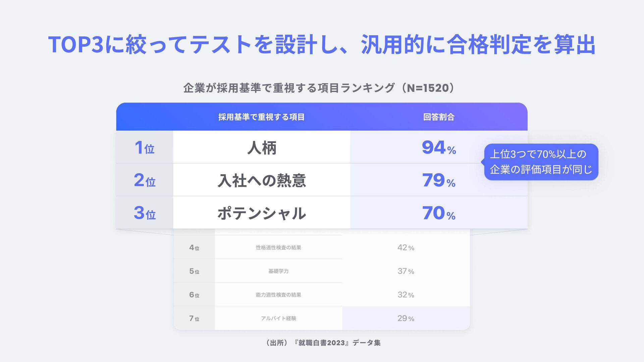Select the ranking subtitle with N=1520
Viewport: 644px width, 362px height.
tap(319, 88)
